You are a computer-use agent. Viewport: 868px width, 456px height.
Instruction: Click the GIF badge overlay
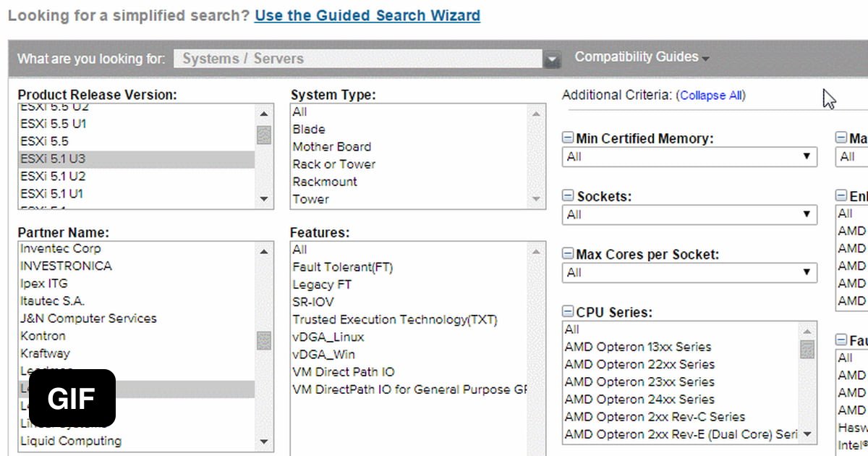pyautogui.click(x=72, y=398)
